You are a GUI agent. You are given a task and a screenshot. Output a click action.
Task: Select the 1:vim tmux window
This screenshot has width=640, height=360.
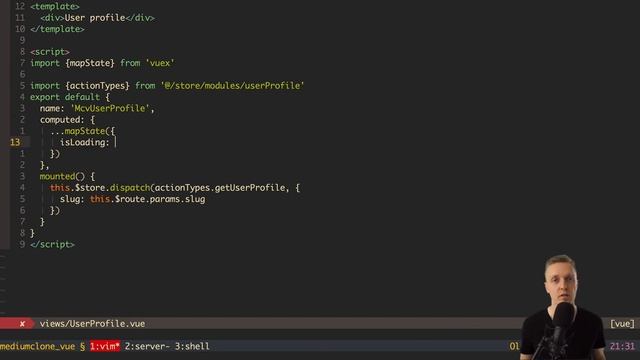click(x=105, y=347)
